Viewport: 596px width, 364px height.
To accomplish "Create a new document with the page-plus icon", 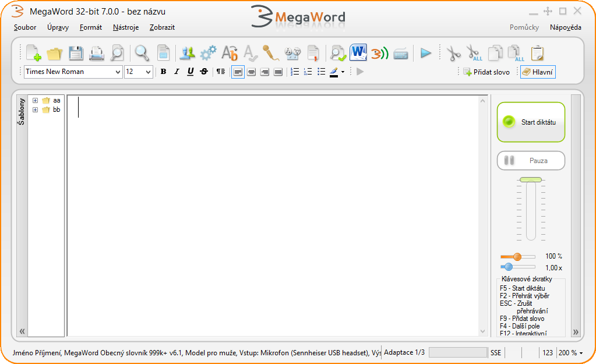I will coord(33,53).
